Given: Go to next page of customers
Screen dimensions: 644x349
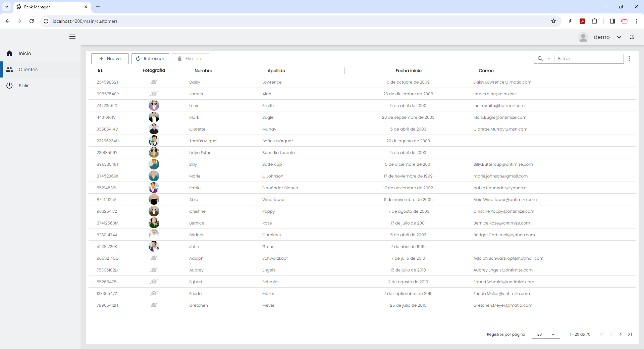Looking at the screenshot, I should pyautogui.click(x=621, y=334).
